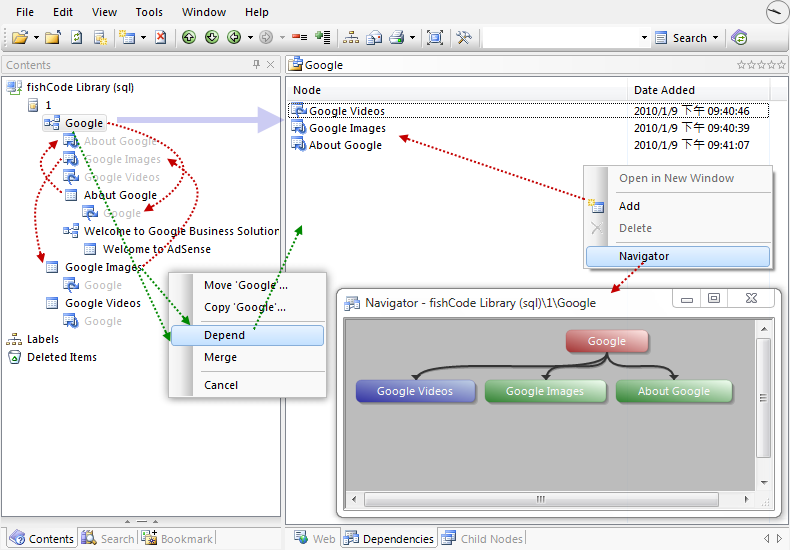Open the Search button dropdown arrow
This screenshot has height=550, width=790.
click(715, 38)
